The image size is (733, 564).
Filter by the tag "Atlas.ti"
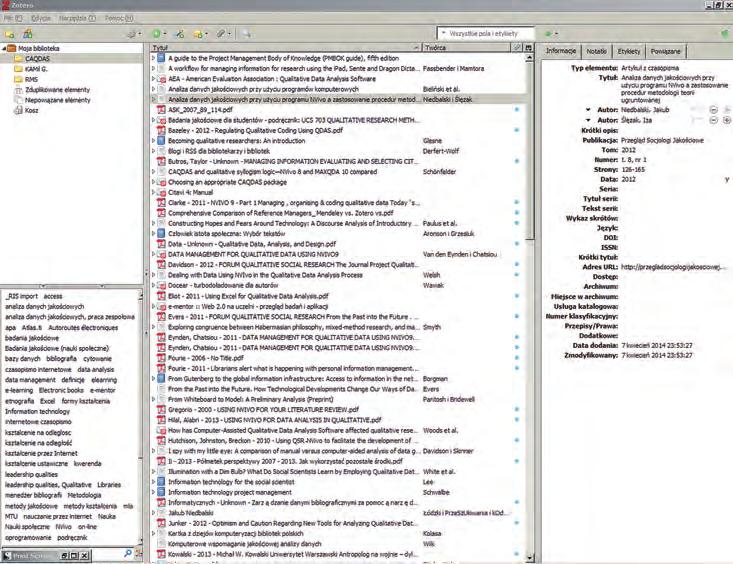point(32,328)
